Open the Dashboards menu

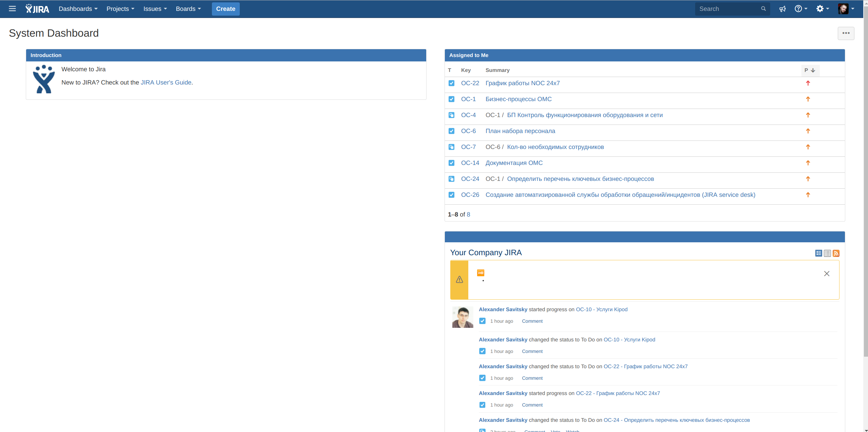[78, 9]
